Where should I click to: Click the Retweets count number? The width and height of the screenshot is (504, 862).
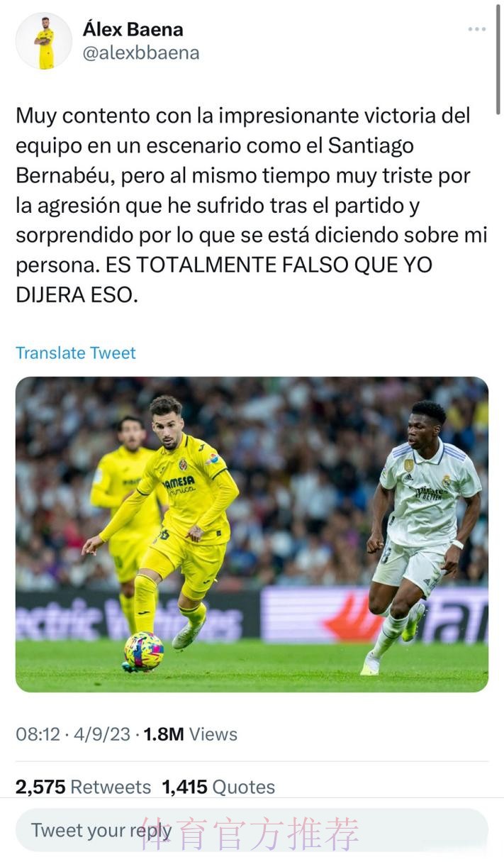[40, 786]
